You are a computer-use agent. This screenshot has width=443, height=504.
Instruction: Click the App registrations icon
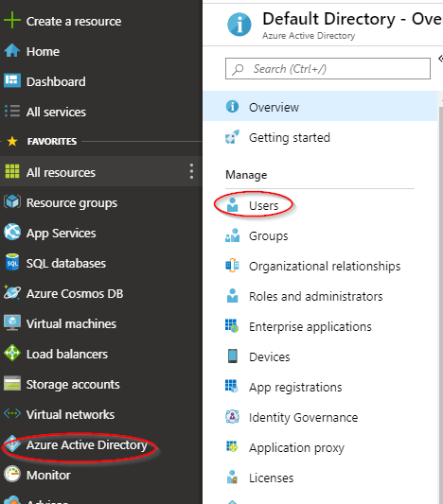232,387
